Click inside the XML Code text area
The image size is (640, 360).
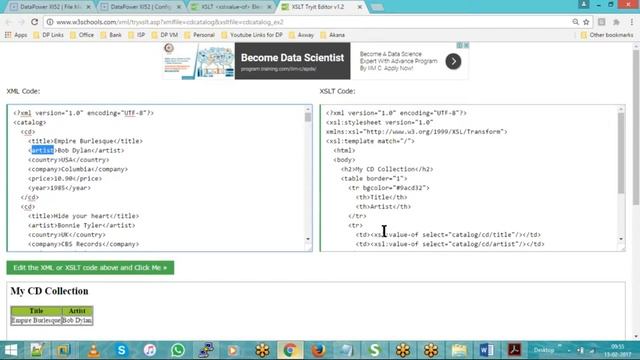156,178
